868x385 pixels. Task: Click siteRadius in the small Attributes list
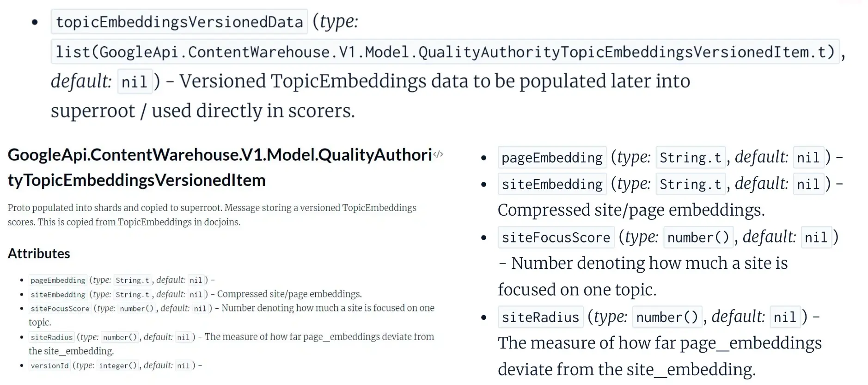click(x=51, y=337)
